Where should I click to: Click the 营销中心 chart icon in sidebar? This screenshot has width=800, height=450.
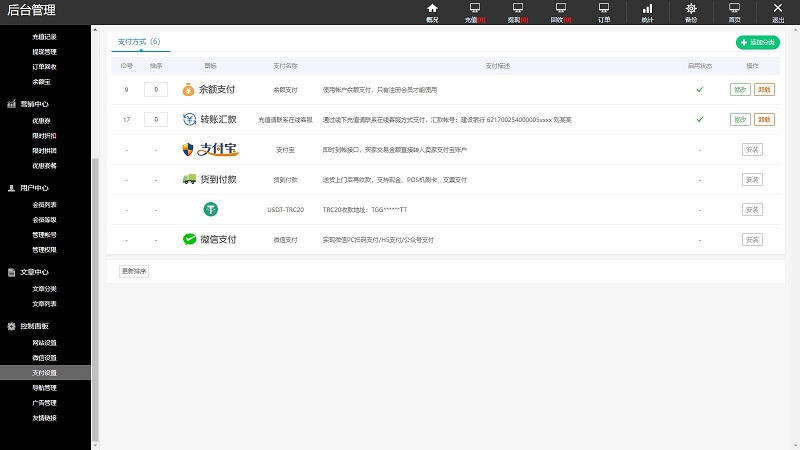point(11,104)
